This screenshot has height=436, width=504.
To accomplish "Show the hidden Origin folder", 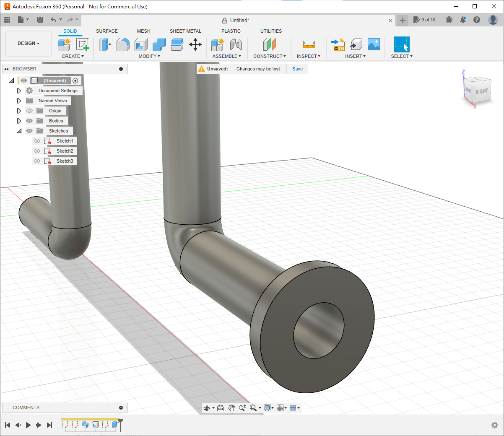I will click(x=29, y=111).
